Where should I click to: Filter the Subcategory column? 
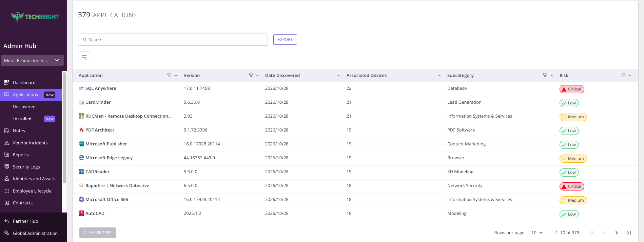tap(545, 75)
